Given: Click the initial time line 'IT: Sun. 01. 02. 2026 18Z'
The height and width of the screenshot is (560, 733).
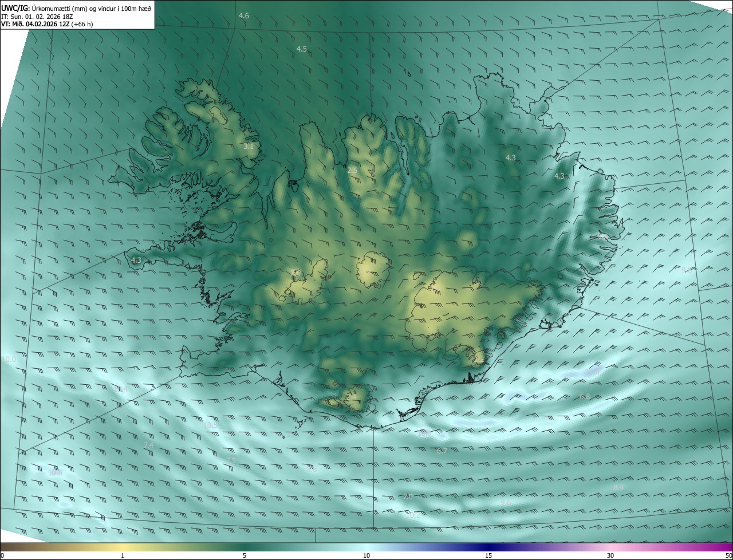Looking at the screenshot, I should (x=37, y=16).
